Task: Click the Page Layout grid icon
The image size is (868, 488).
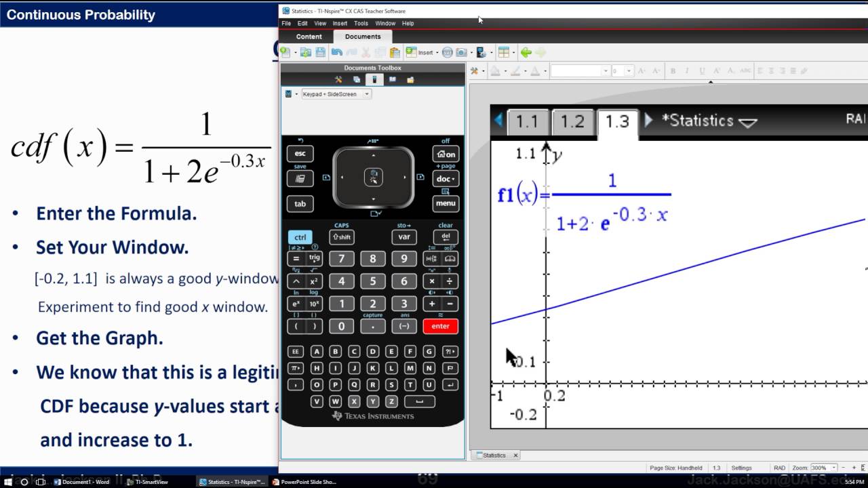Action: click(x=504, y=52)
